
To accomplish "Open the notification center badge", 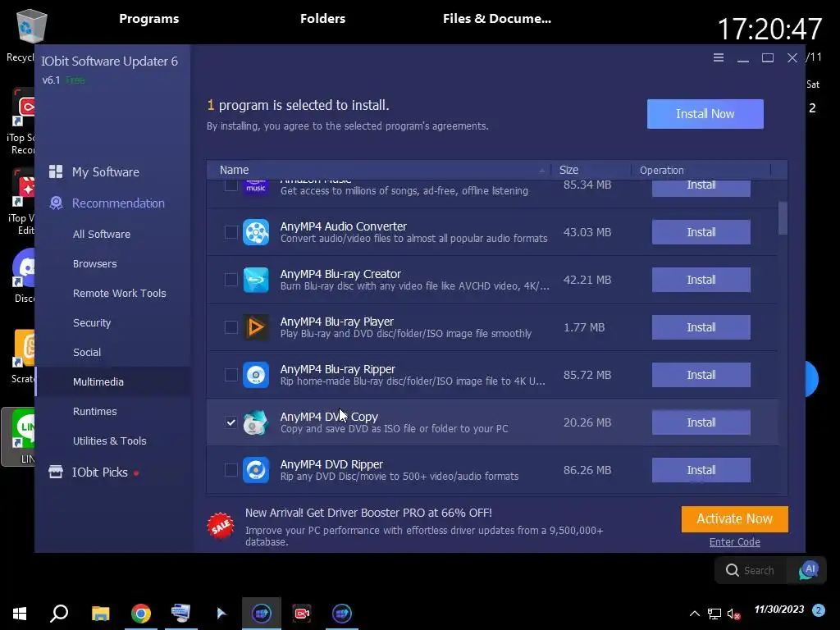I will (x=818, y=610).
